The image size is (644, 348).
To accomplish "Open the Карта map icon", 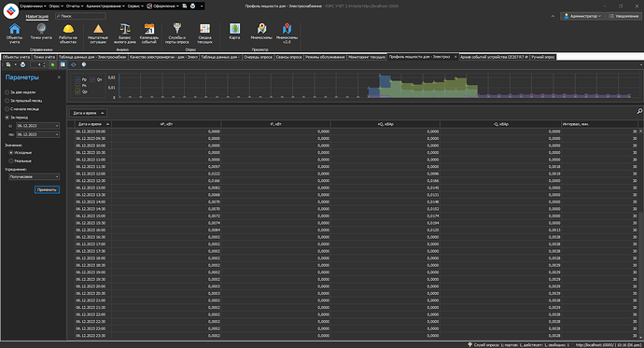I will [x=234, y=32].
